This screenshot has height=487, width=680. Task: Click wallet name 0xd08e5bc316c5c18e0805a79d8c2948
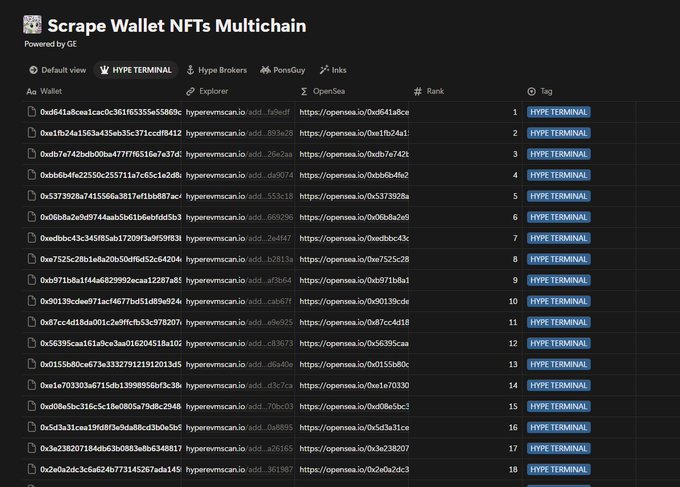click(111, 407)
